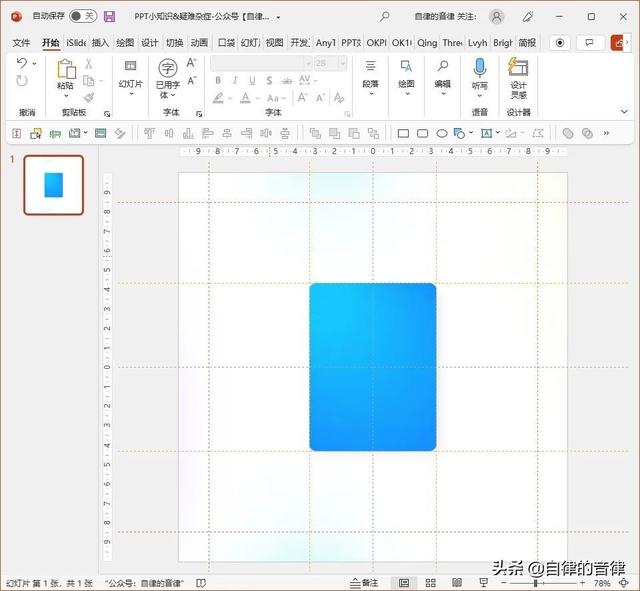Click the record button icon
640x591 pixels.
pyautogui.click(x=560, y=42)
